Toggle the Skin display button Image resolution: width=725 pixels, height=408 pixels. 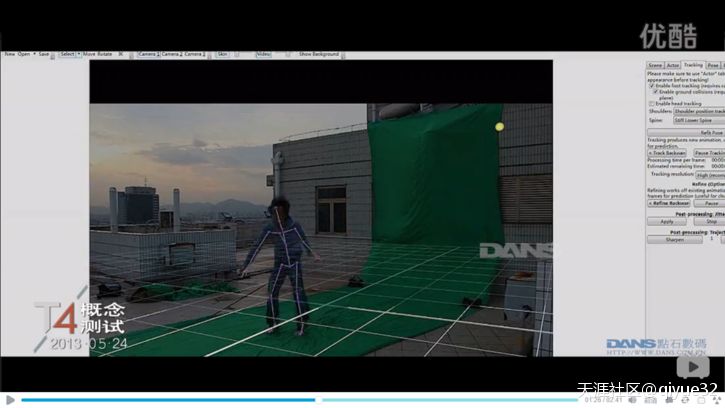click(x=223, y=54)
